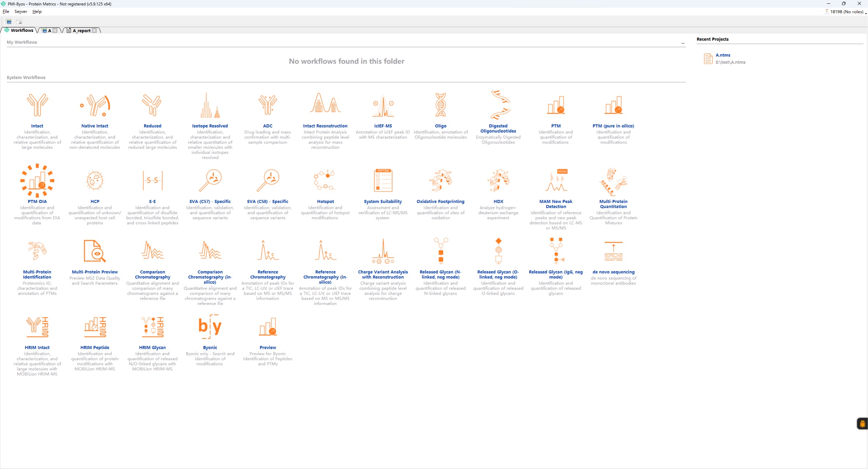This screenshot has height=469, width=868.
Task: Click the close project toolbar icon
Action: click(x=19, y=22)
